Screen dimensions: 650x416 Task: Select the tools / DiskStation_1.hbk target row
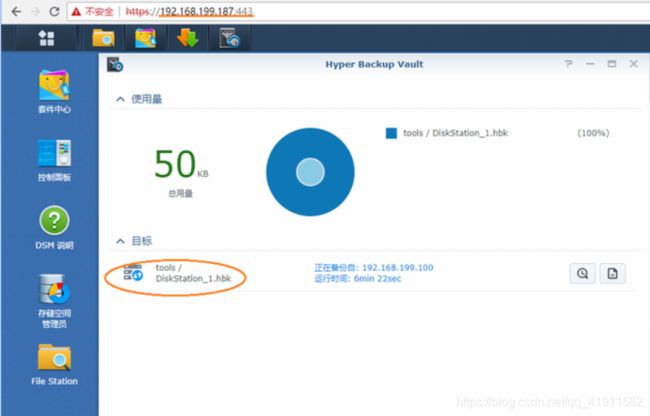(370, 273)
